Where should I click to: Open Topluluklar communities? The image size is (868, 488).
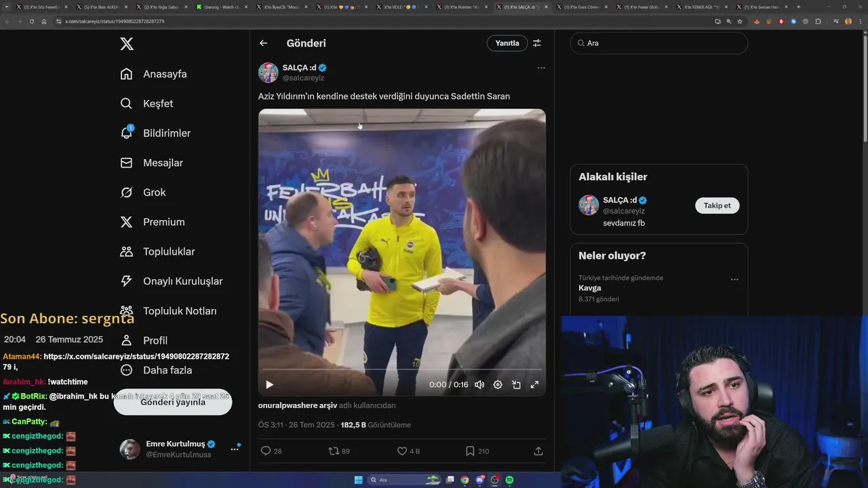click(x=157, y=251)
